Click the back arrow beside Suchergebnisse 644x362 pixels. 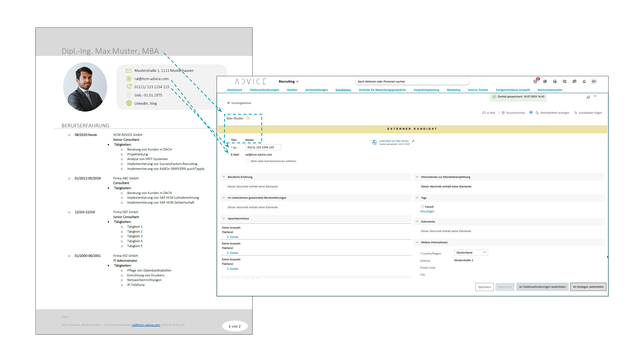click(229, 103)
